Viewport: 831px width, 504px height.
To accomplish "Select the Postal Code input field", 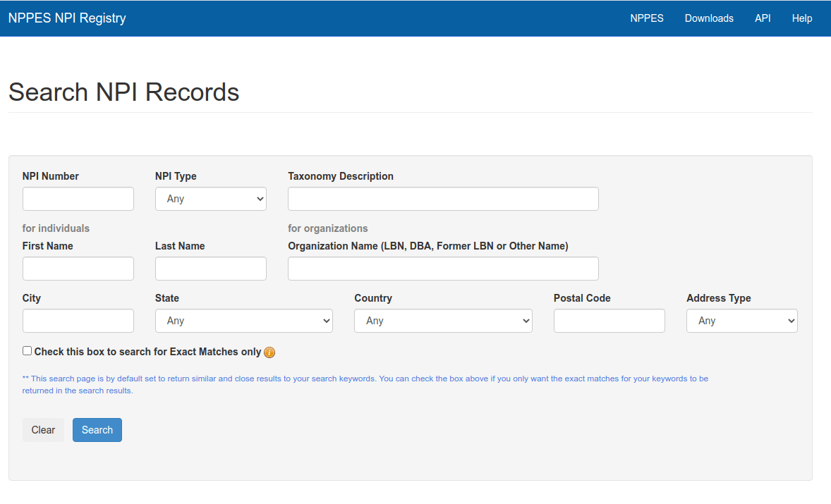I will [x=609, y=321].
